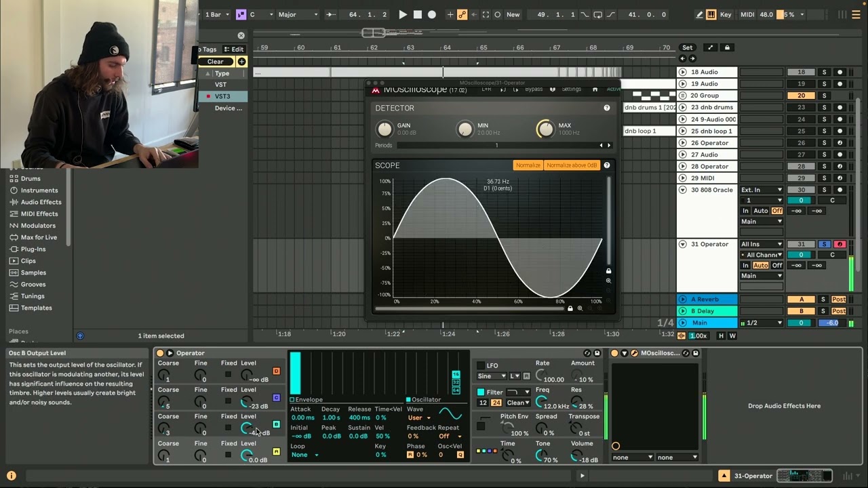
Task: Open MOscilloscope plug-in wrench icon
Action: pos(634,353)
